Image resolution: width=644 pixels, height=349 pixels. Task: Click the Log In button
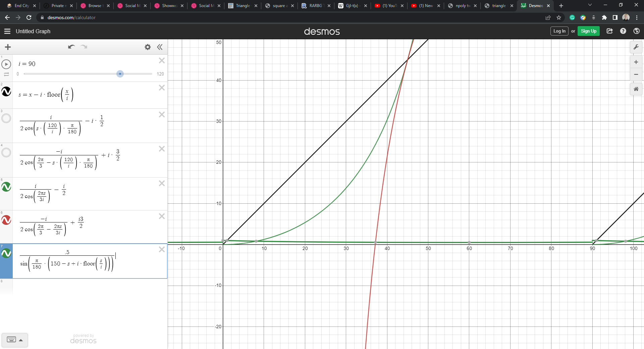coord(559,31)
